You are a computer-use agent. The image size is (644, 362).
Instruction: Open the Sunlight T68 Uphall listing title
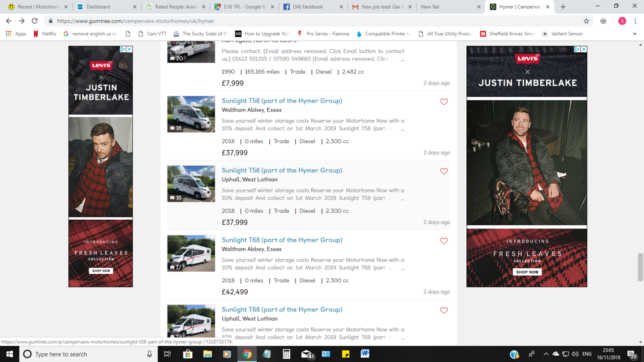coord(282,309)
